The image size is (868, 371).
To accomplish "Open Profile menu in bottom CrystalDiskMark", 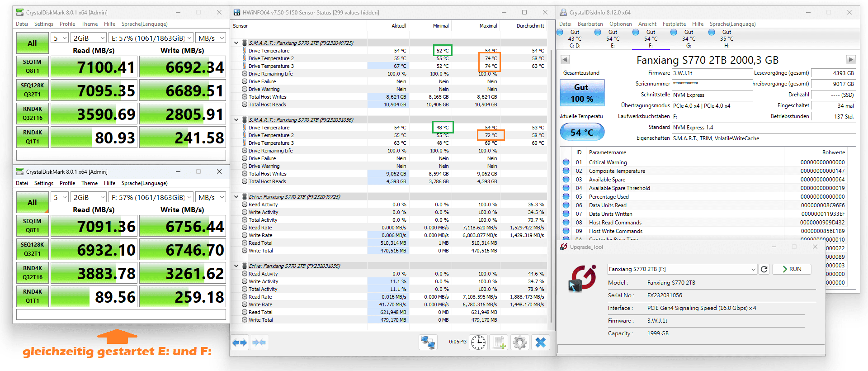I will pyautogui.click(x=67, y=183).
